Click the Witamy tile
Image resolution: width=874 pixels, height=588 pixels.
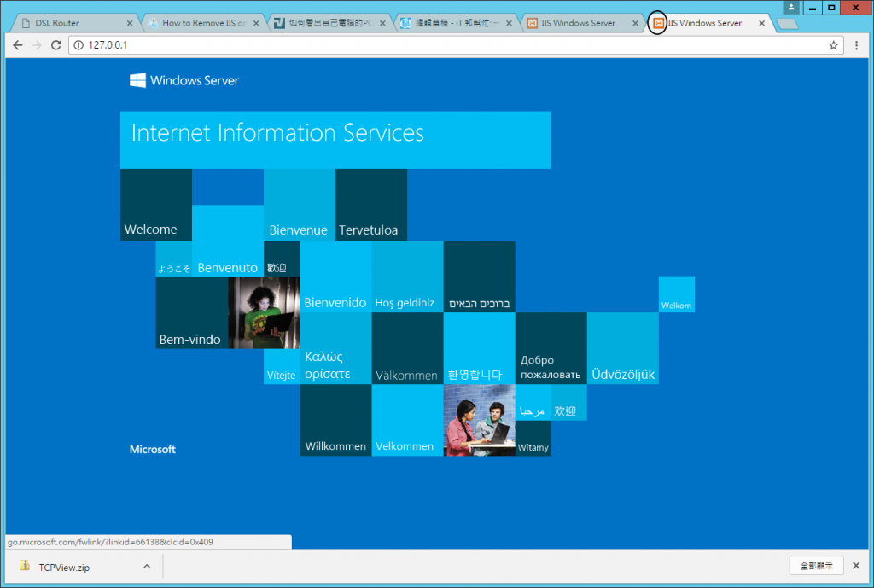point(533,438)
